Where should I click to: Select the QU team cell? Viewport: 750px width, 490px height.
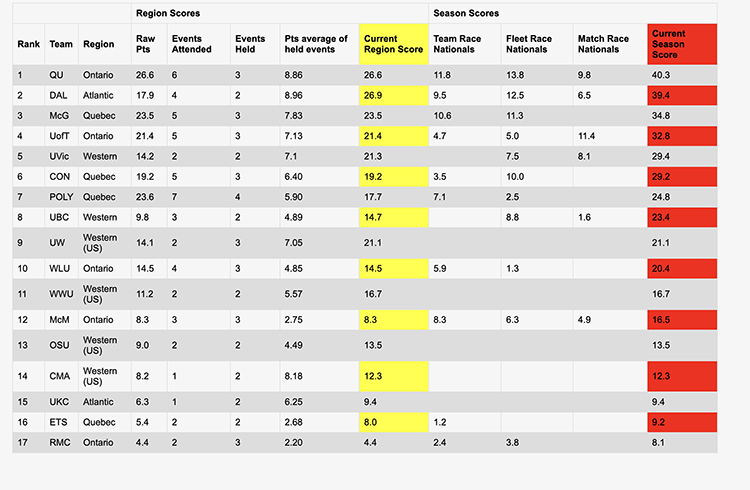pyautogui.click(x=62, y=75)
